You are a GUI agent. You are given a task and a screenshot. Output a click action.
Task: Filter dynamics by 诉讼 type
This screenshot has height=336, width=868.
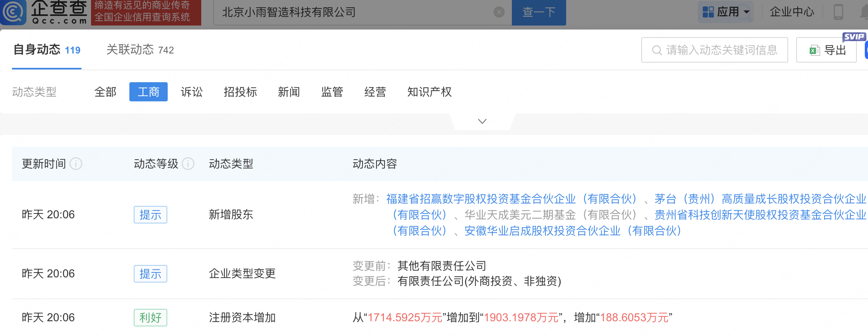click(192, 92)
